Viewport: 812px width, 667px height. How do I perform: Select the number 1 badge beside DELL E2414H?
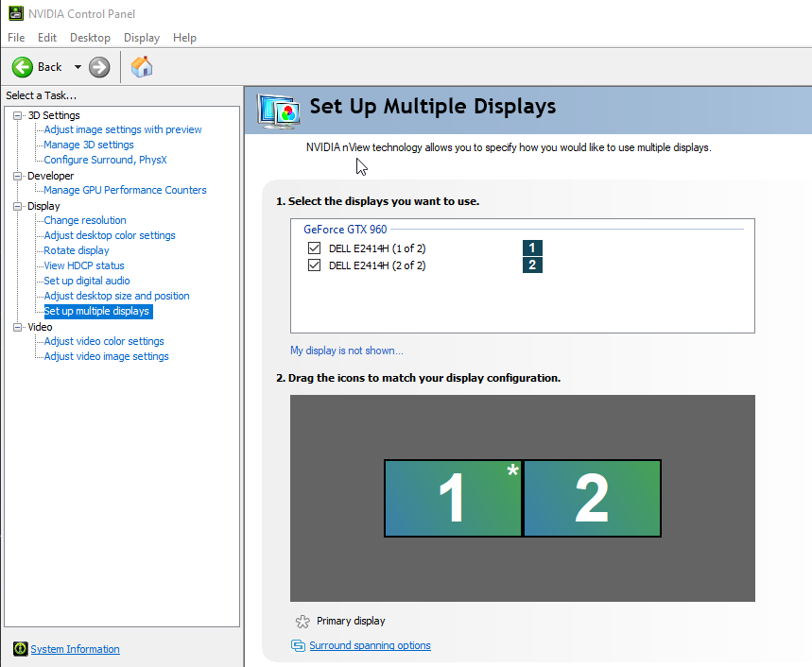tap(532, 248)
